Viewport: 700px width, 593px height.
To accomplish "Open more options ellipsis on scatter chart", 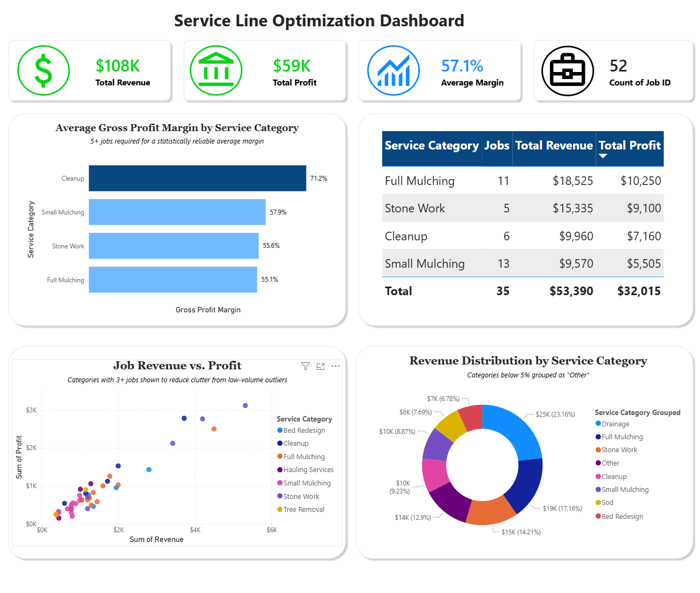I will (x=335, y=366).
